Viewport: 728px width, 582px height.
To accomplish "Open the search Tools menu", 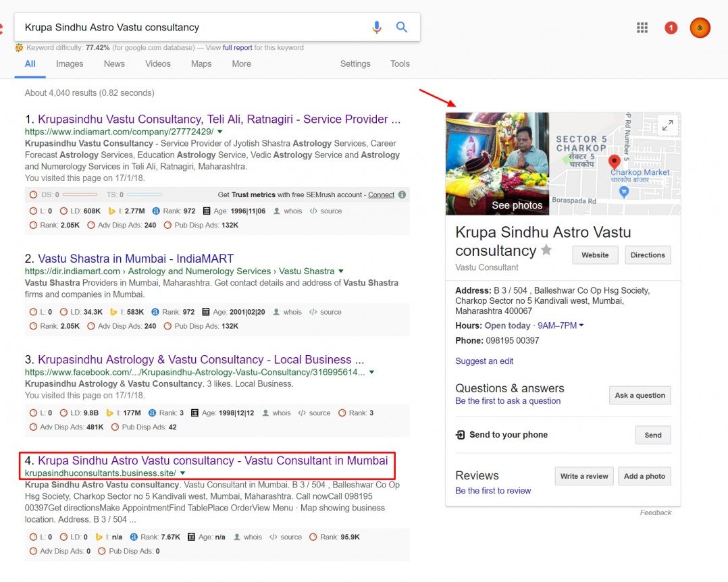I will coord(400,63).
